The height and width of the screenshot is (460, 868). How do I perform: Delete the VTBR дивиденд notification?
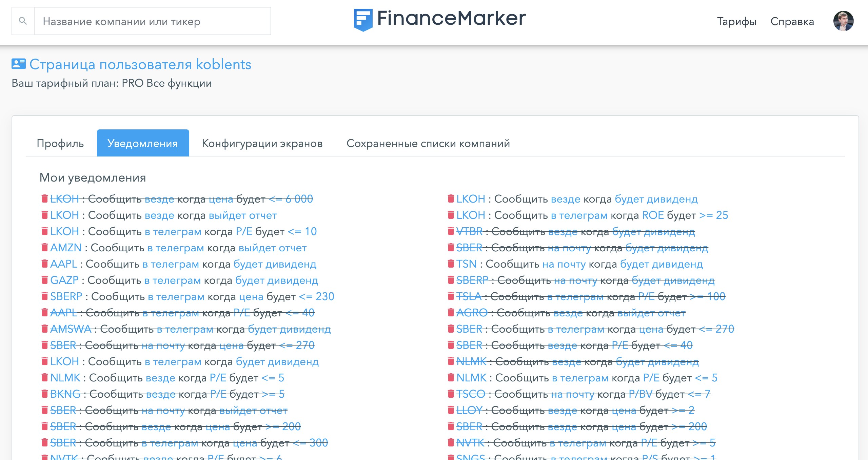click(x=451, y=231)
